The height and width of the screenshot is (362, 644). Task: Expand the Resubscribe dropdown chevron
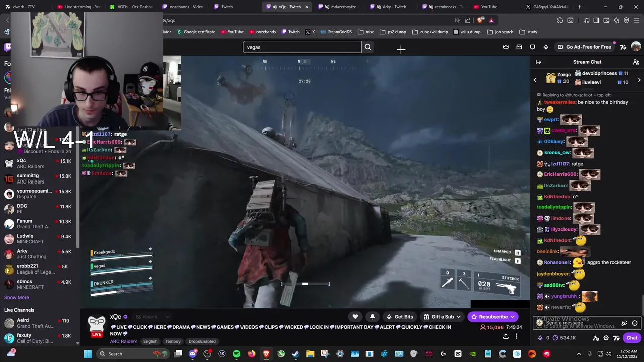513,317
